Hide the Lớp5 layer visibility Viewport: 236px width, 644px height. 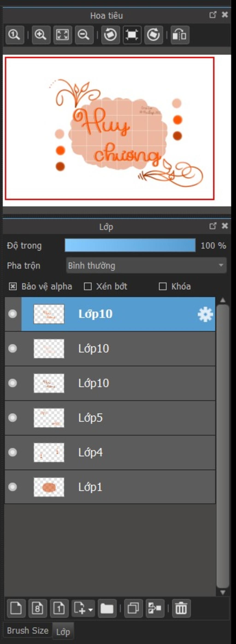coord(12,418)
